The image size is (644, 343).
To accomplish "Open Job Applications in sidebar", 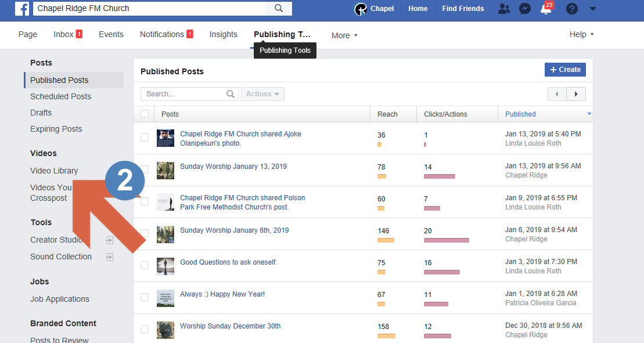I will coord(60,299).
